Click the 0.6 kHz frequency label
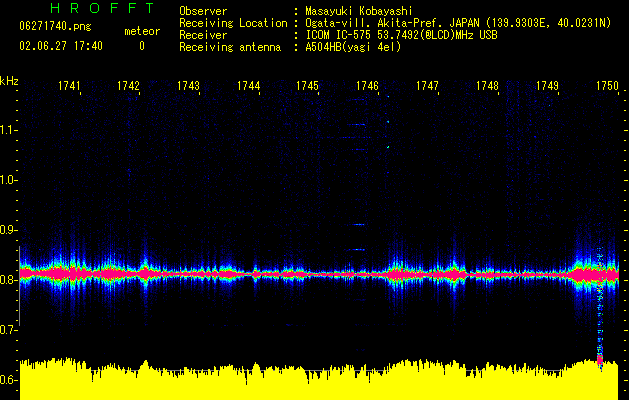The width and height of the screenshot is (629, 400). pos(9,380)
